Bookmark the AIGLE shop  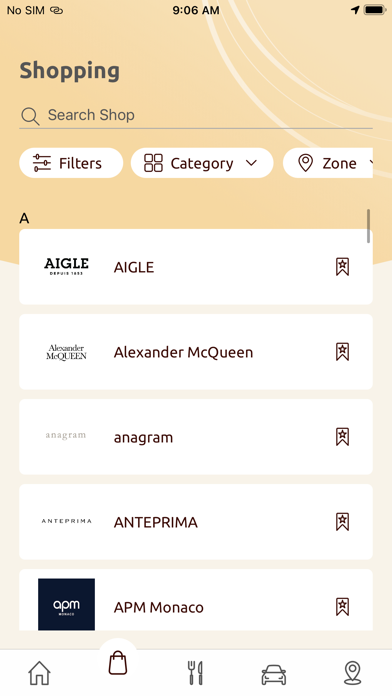pos(342,267)
